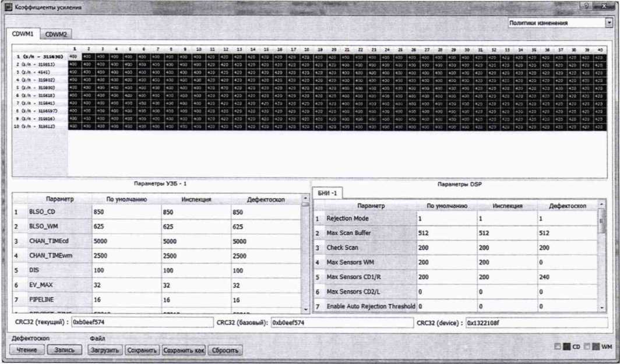Click the УЗБ table scroll down arrow

305,310
